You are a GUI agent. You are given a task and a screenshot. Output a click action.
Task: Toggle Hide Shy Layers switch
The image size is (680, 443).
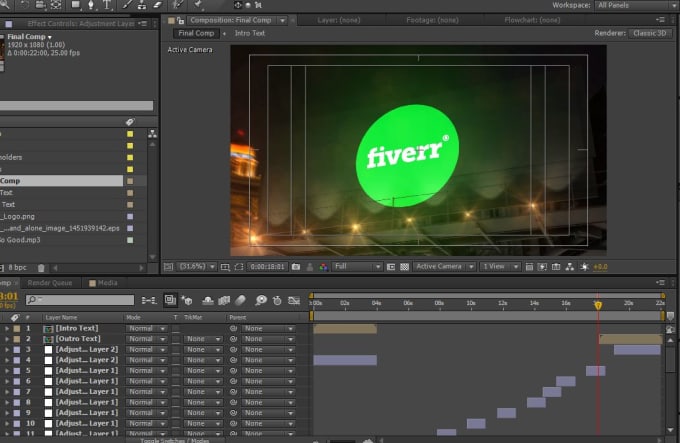tap(208, 300)
